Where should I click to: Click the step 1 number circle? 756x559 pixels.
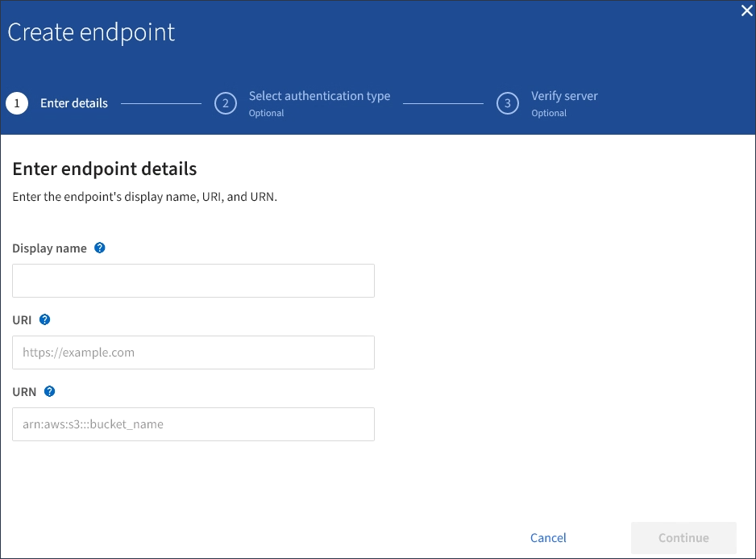17,103
